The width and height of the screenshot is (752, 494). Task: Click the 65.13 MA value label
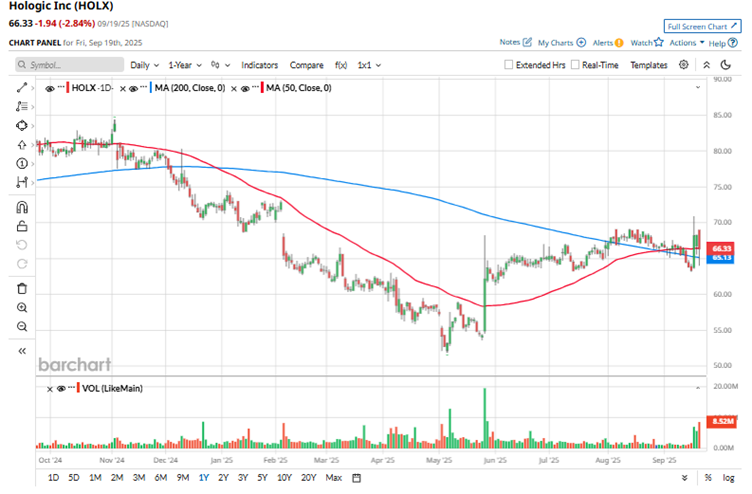721,258
